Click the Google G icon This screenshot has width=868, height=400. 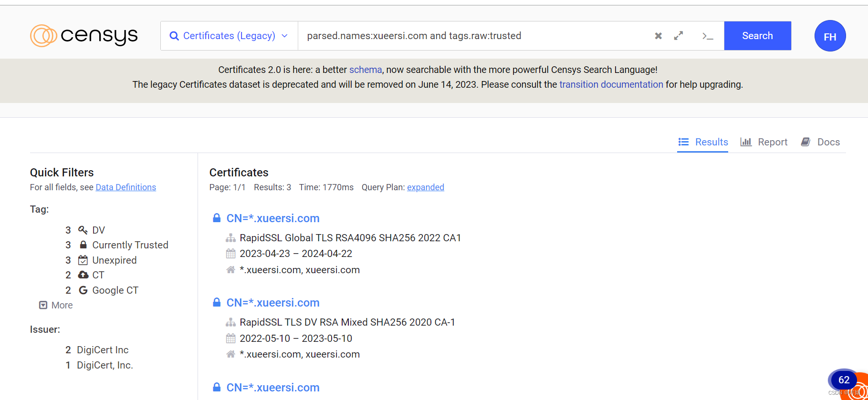coord(83,290)
